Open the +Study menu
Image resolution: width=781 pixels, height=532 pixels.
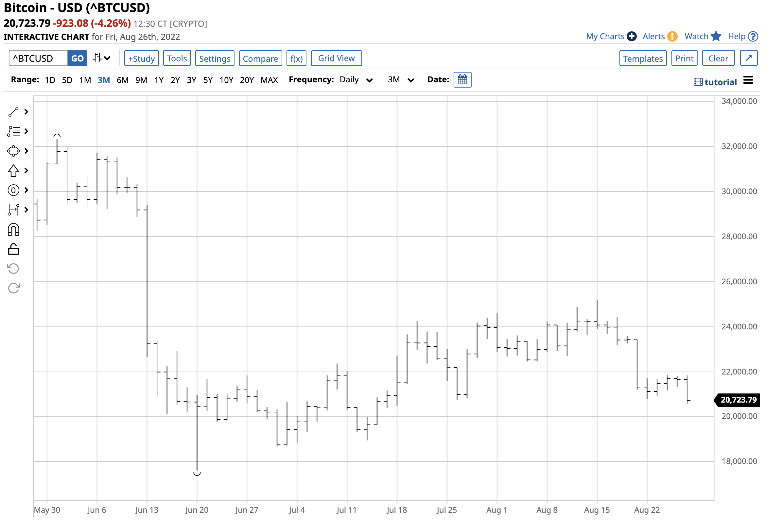tap(142, 58)
